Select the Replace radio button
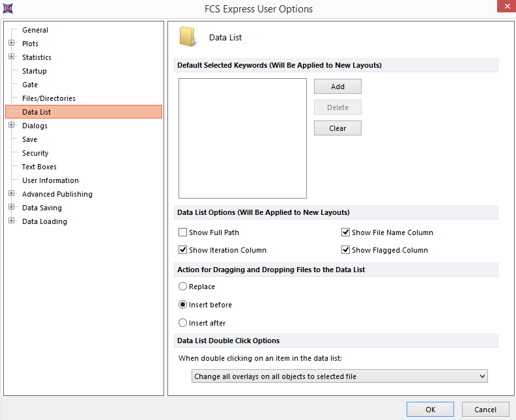516x420 pixels. coord(183,287)
